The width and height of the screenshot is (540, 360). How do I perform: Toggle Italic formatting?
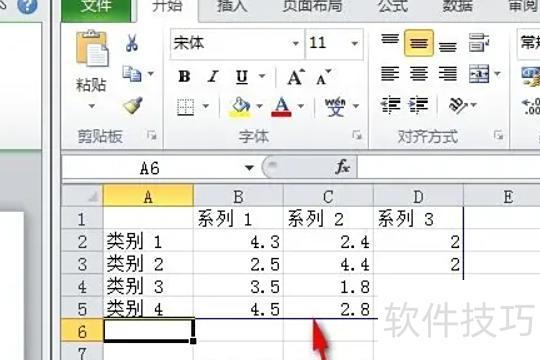214,76
